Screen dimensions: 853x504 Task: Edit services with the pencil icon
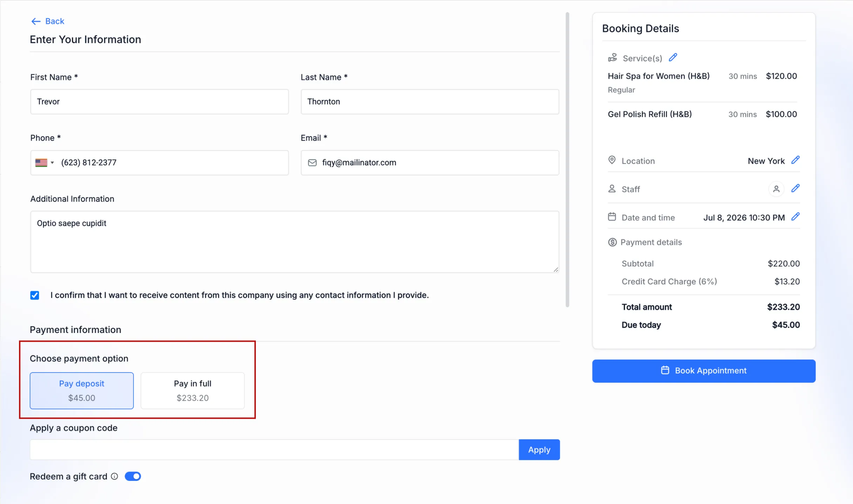(673, 57)
